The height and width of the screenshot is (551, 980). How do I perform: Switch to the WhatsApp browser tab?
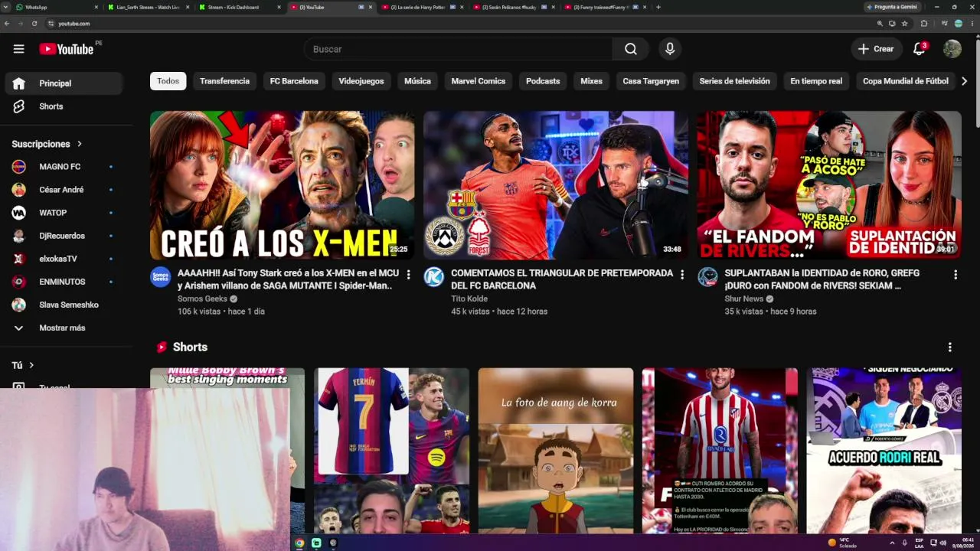[x=55, y=7]
